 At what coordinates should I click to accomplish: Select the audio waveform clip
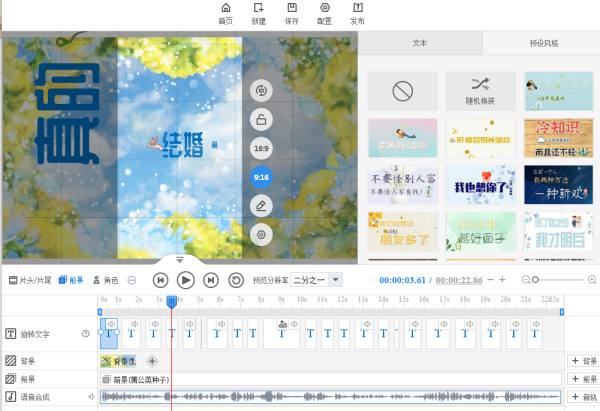[x=331, y=397]
